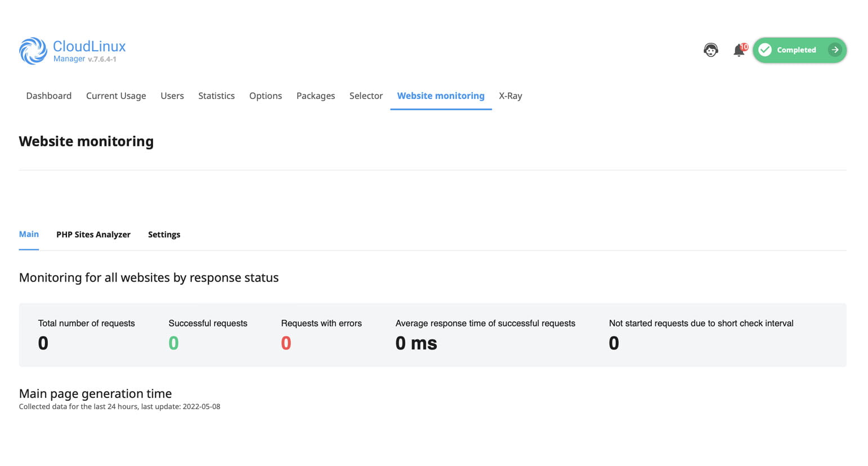Select the Options tab
Image resolution: width=868 pixels, height=466 pixels.
(265, 96)
